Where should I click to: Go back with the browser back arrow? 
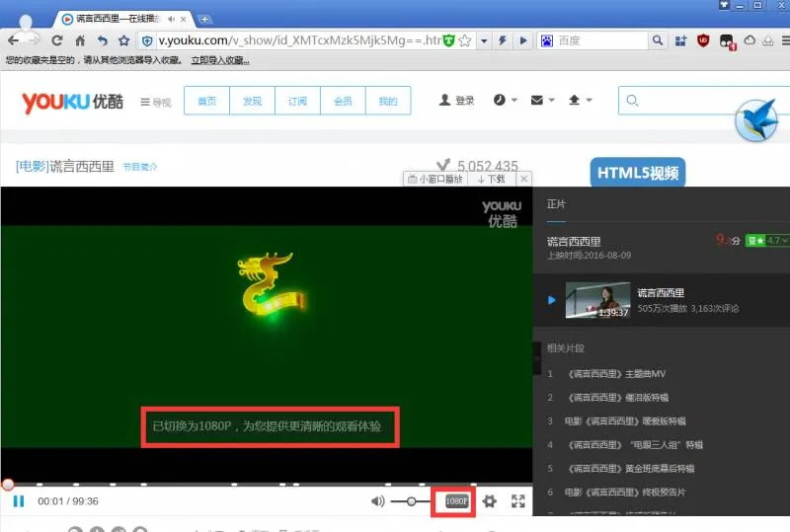(x=14, y=40)
